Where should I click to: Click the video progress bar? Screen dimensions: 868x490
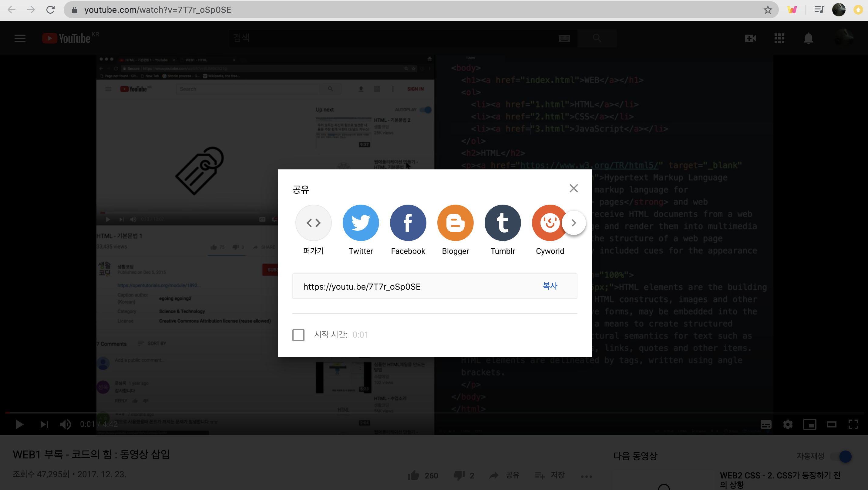tap(434, 413)
